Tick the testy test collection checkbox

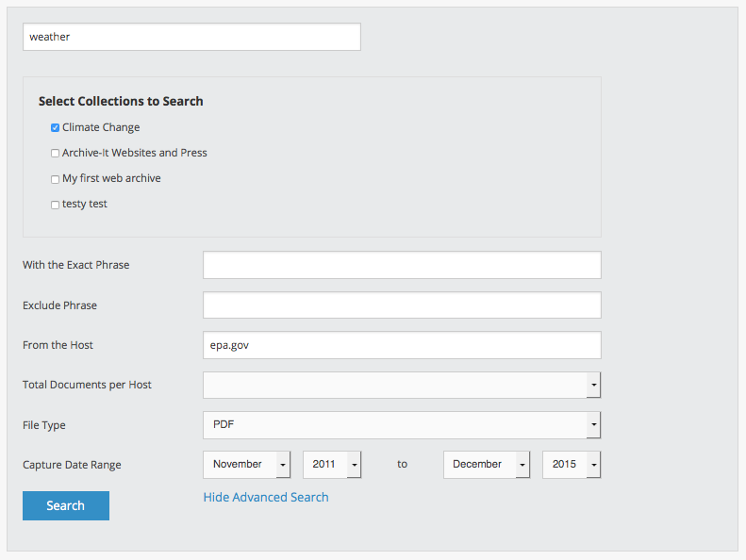coord(55,205)
